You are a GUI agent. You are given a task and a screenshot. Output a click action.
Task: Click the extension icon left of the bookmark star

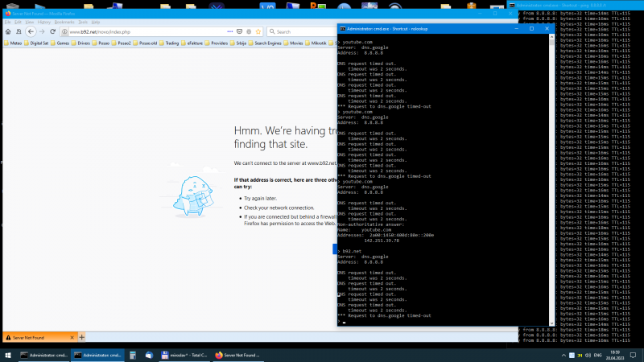coord(249,31)
